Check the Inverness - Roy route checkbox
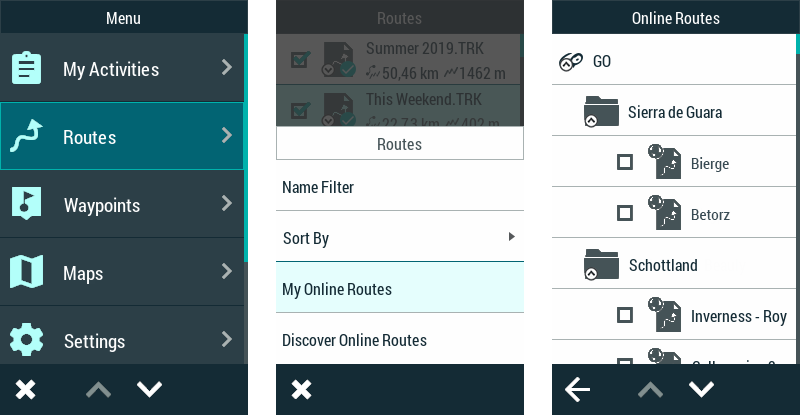Screen dimensions: 800x415 (625, 316)
